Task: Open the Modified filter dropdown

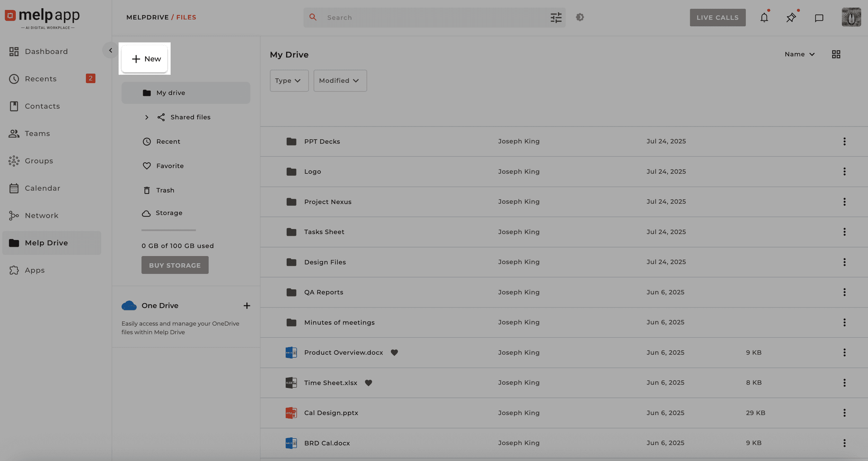Action: (340, 80)
